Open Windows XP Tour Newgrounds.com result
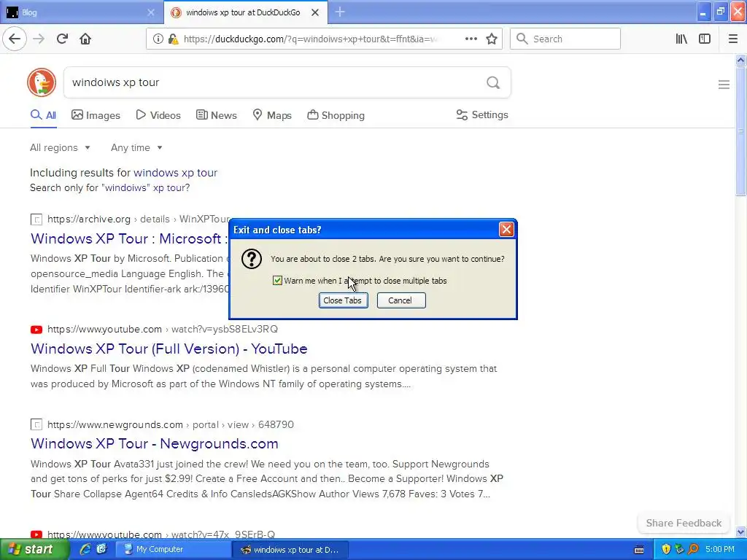The width and height of the screenshot is (747, 560). pyautogui.click(x=155, y=443)
